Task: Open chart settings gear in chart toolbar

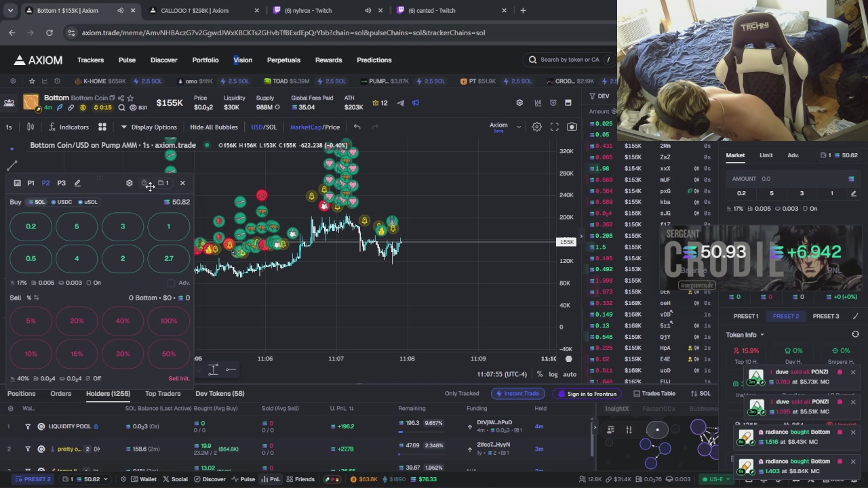Action: coord(536,127)
